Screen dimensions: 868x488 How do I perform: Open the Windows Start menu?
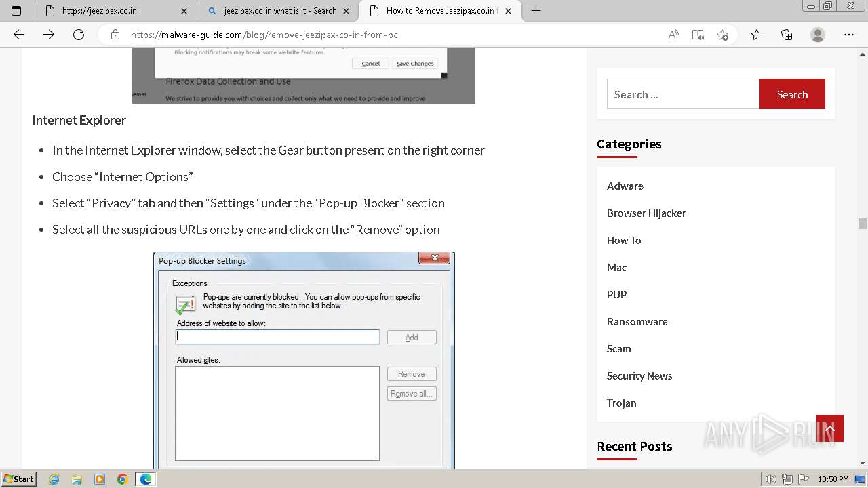coord(19,479)
